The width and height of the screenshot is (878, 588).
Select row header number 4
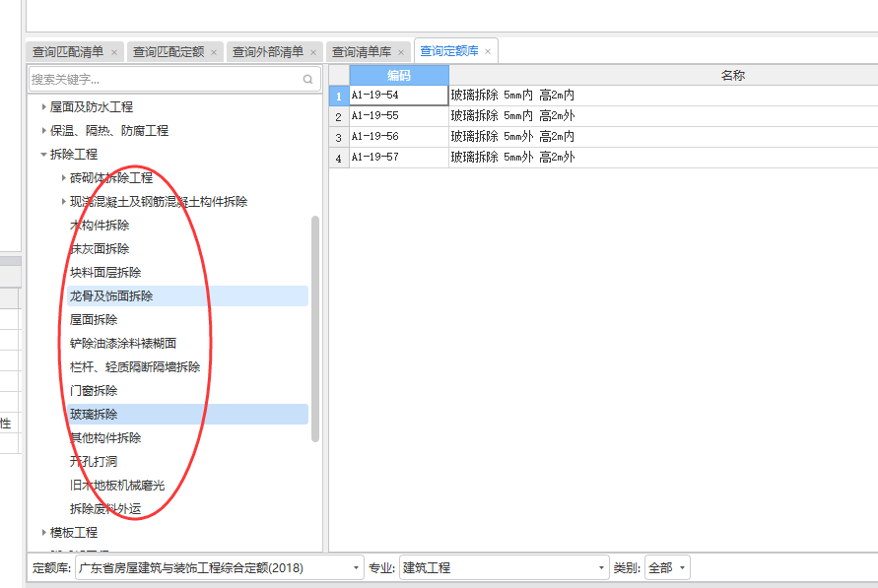[339, 158]
